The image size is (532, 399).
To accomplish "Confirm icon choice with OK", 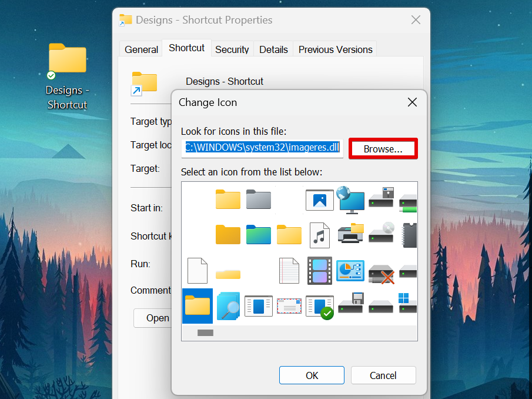I will [x=312, y=375].
